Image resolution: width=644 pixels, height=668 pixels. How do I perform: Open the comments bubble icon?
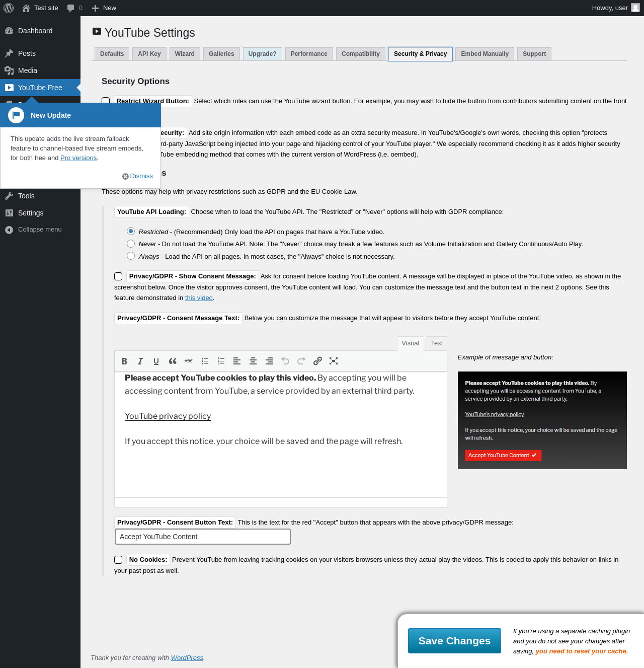(x=74, y=8)
